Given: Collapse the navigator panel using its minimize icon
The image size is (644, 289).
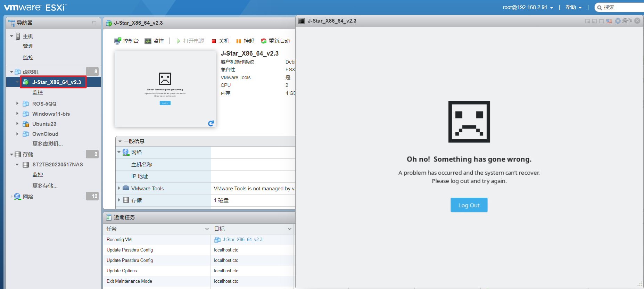Looking at the screenshot, I should click(94, 23).
